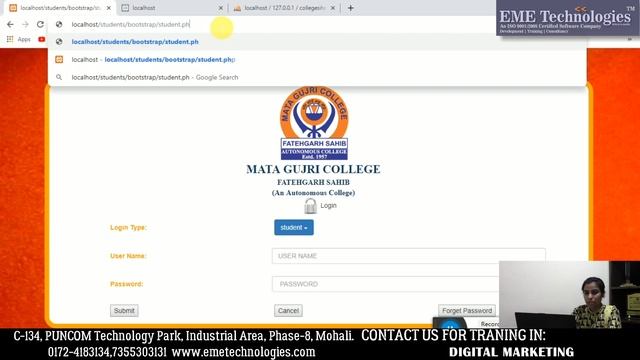Focus the USER NAME input field

[x=409, y=256]
